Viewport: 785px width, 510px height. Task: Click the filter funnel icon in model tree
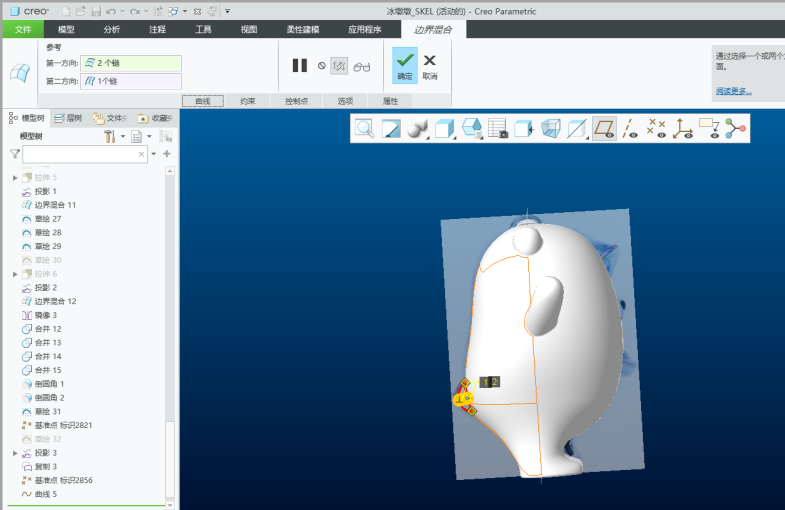[x=14, y=154]
